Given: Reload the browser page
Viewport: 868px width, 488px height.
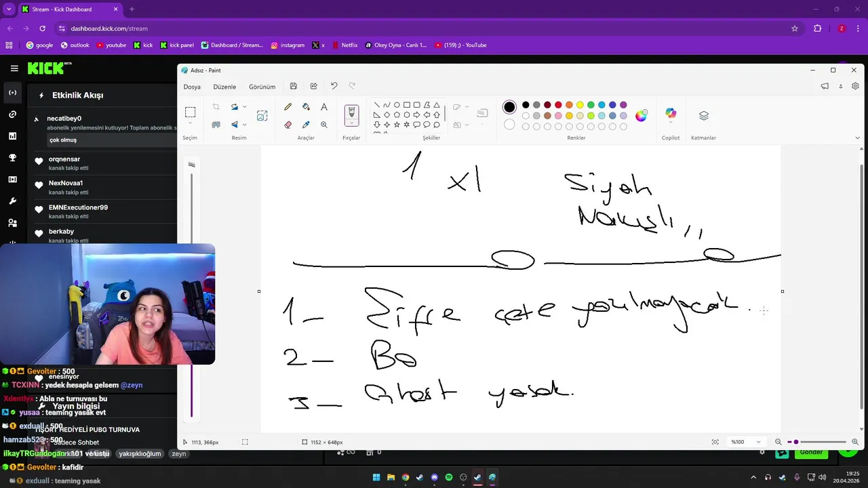Looking at the screenshot, I should coord(43,28).
